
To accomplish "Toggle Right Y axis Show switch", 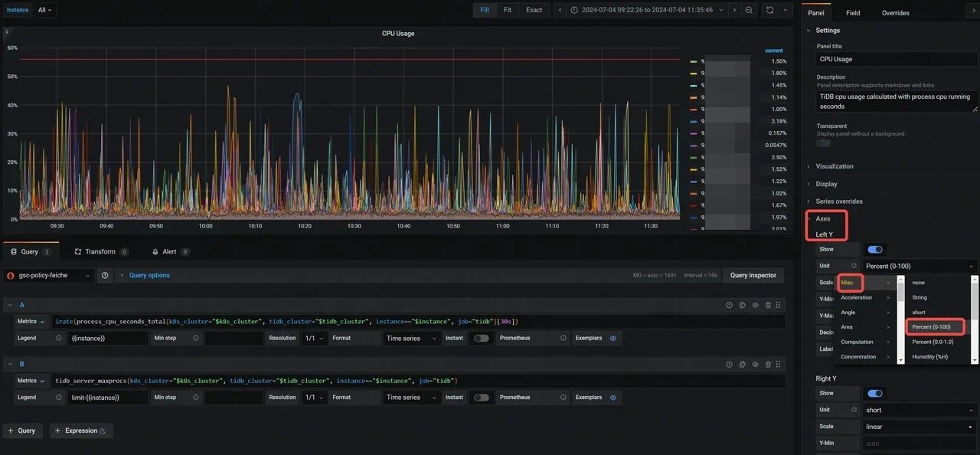I will tap(874, 393).
